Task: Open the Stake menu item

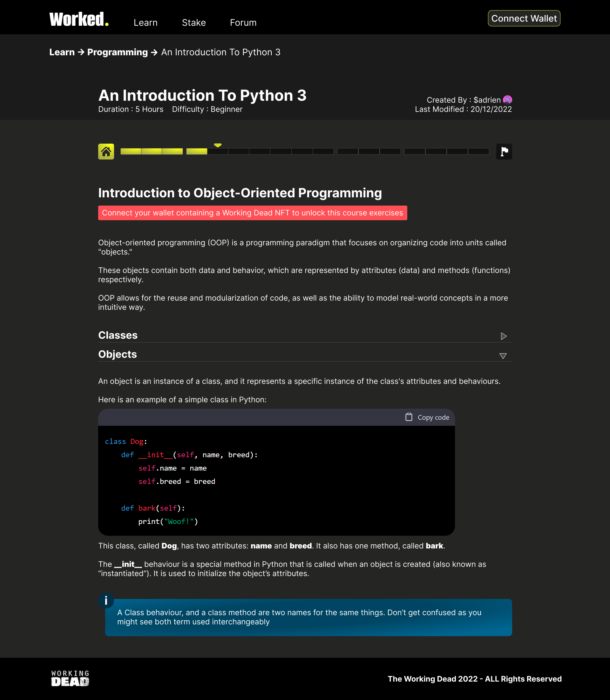Action: [194, 23]
